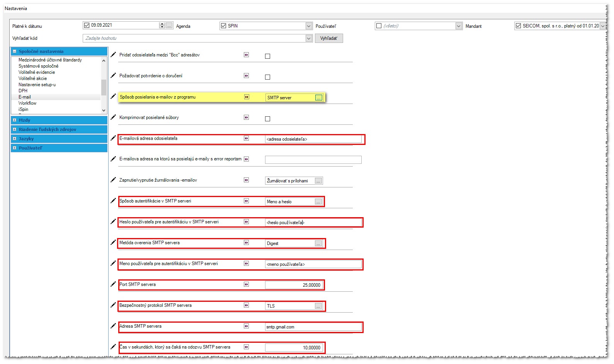Click pencil icon beside 'Požadovať potvrdenie o doručení'

[113, 75]
